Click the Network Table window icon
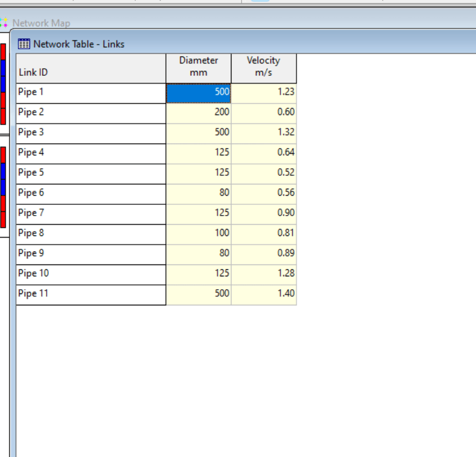 click(x=24, y=44)
